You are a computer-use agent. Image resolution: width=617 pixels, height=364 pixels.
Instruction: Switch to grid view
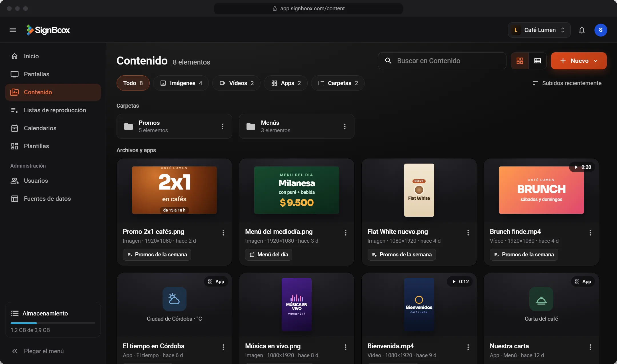[x=520, y=61]
